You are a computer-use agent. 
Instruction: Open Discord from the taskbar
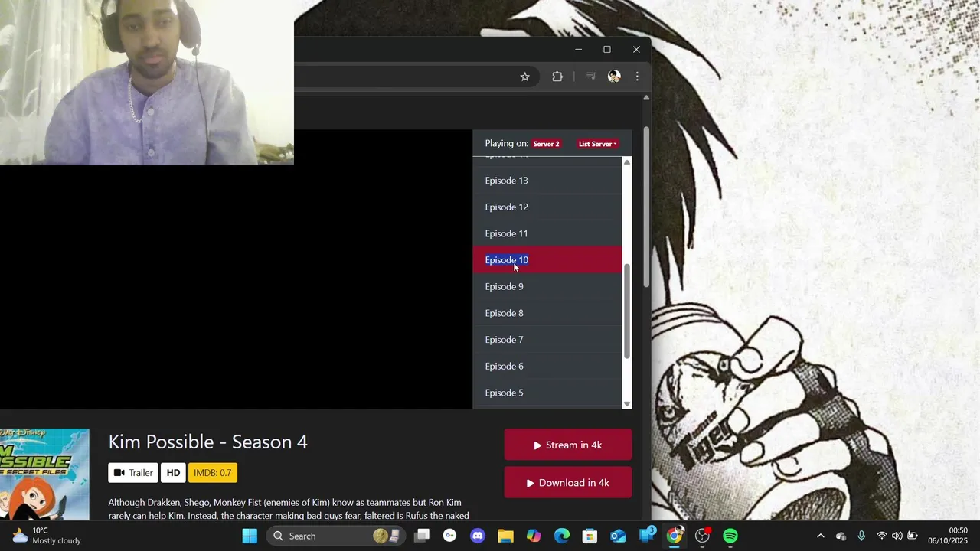pyautogui.click(x=478, y=536)
